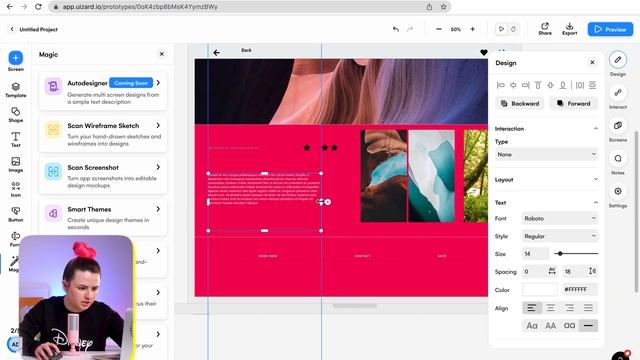
Task: Click the line height field showing 18
Action: point(574,271)
